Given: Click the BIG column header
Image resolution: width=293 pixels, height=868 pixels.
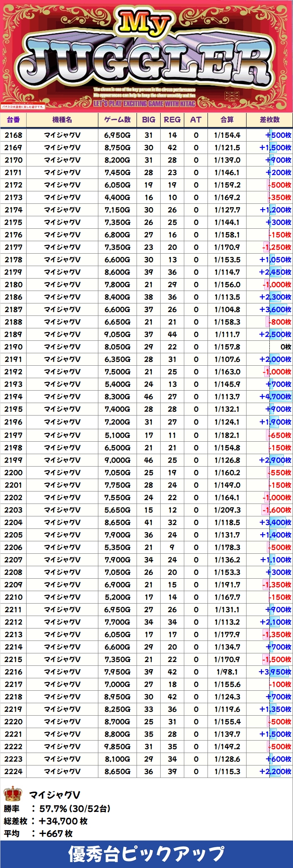Looking at the screenshot, I should [149, 120].
